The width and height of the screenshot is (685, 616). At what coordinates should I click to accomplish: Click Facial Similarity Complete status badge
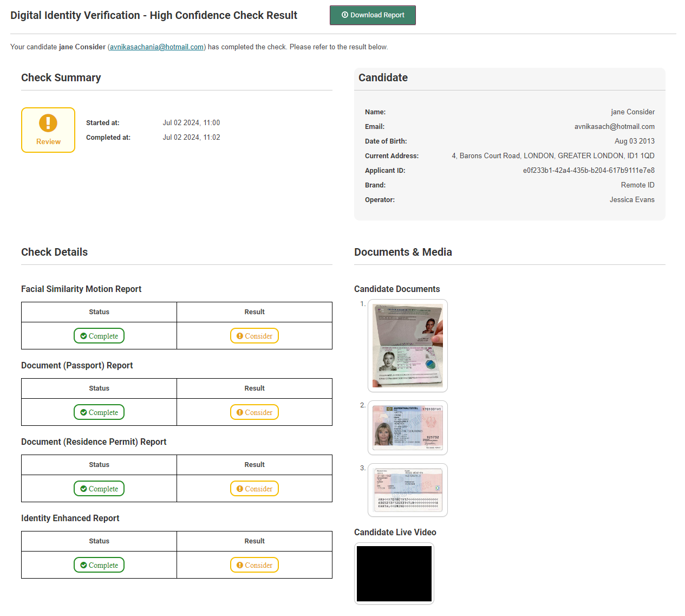99,336
